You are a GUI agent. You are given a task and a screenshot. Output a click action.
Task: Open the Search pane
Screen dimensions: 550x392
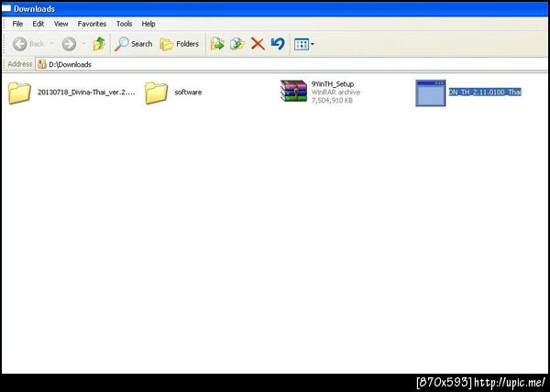coord(133,44)
